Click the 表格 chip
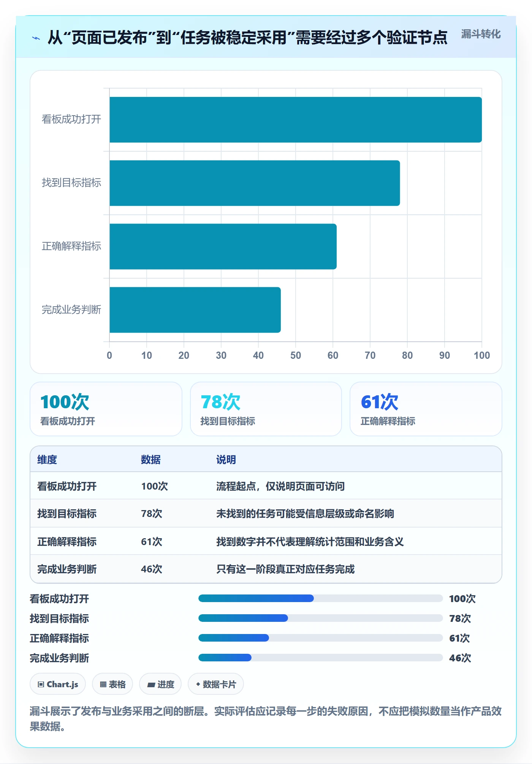 112,684
